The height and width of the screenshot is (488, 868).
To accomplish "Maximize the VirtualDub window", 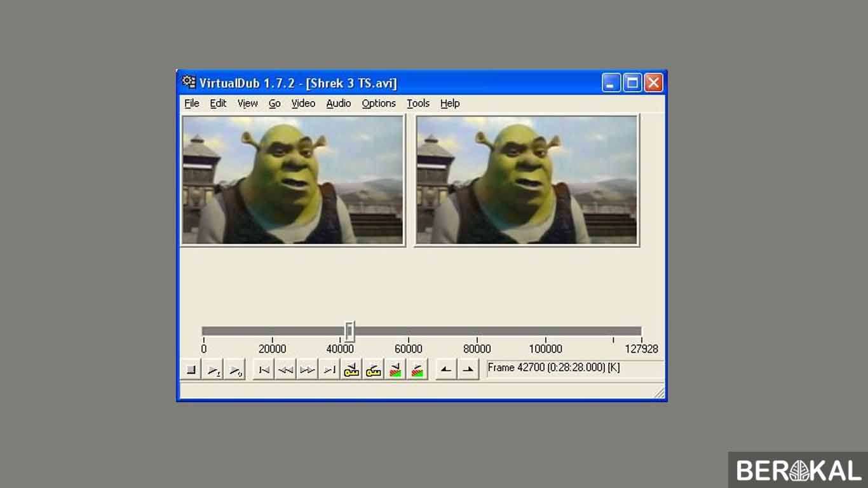I will (632, 83).
